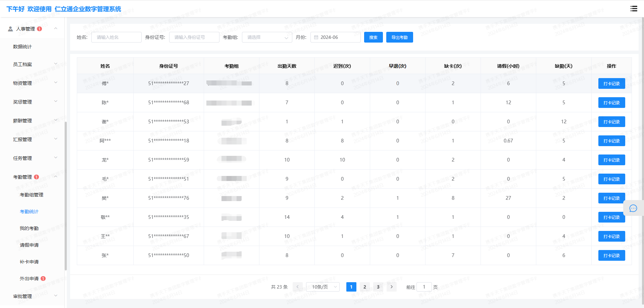The image size is (644, 308).
Task: Click previous page arrow in pagination
Action: [x=297, y=287]
